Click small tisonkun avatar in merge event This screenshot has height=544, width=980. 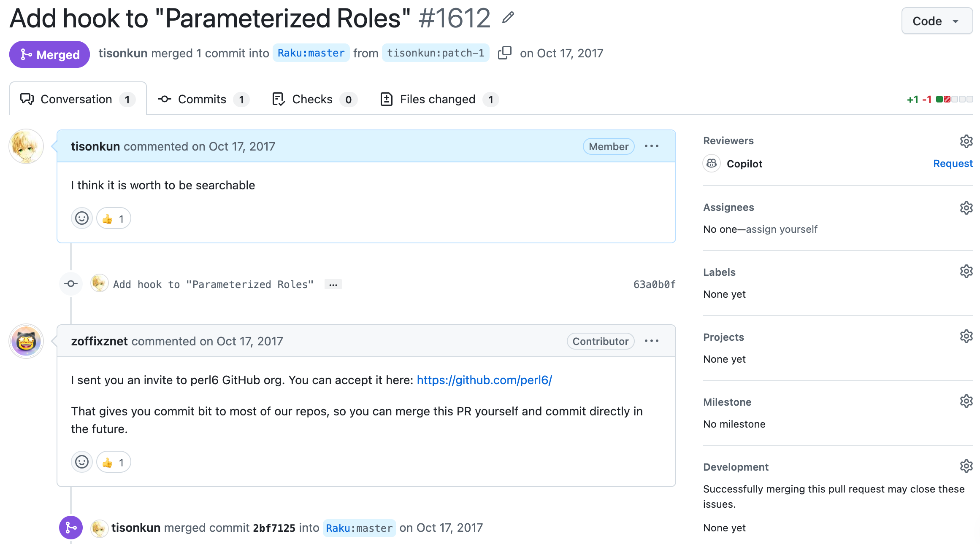(99, 528)
